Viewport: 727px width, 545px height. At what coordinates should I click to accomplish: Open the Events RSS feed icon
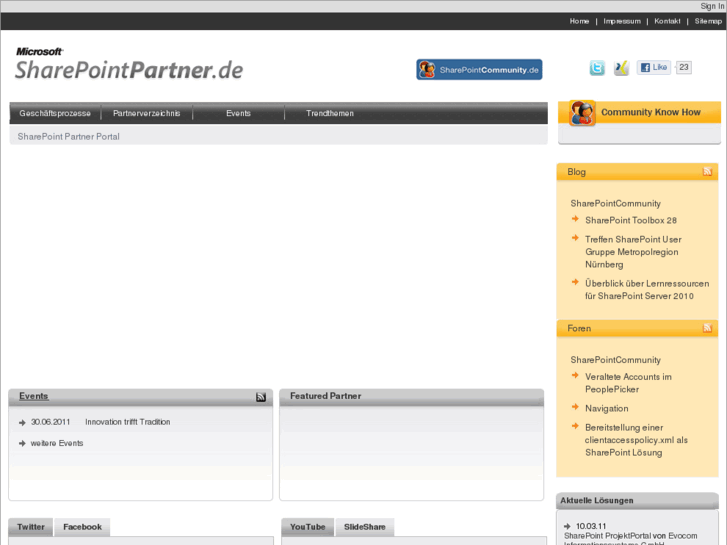click(x=261, y=397)
